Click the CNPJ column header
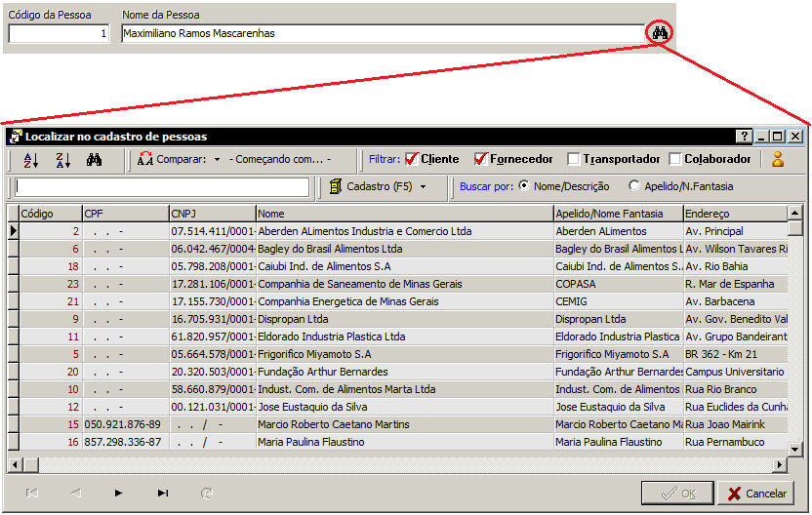The image size is (812, 515). 211,214
